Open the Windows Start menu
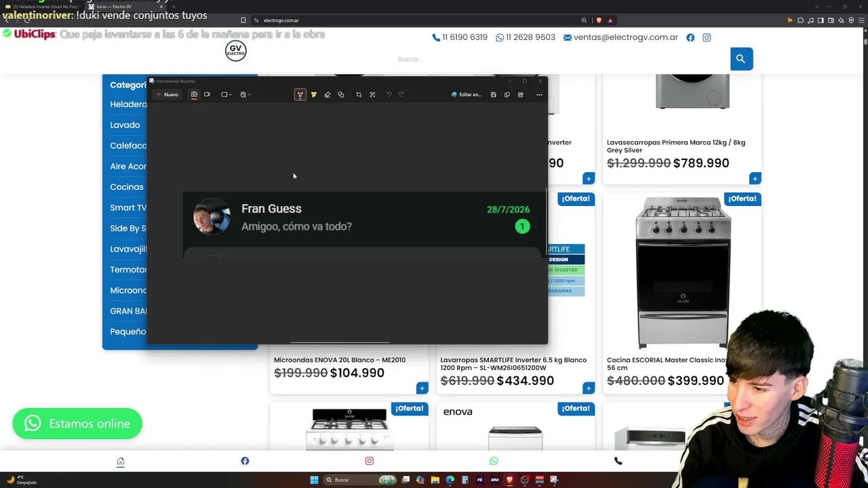This screenshot has width=868, height=488. [314, 480]
